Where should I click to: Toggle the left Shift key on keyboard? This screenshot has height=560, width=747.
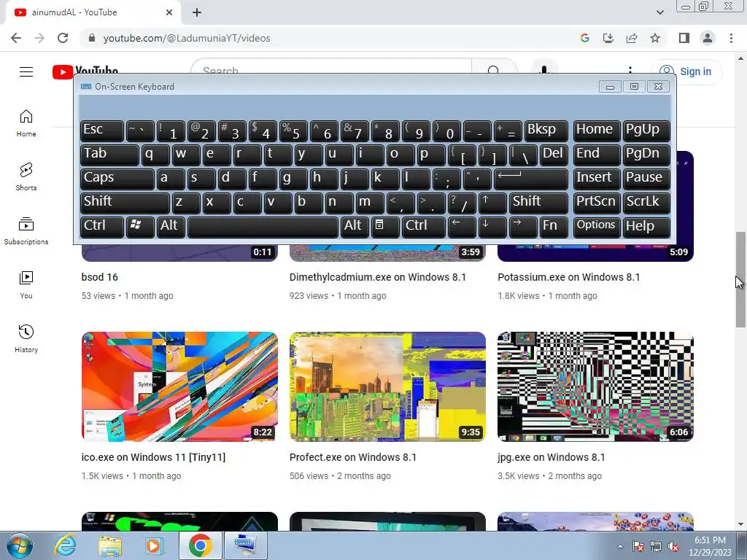point(125,203)
